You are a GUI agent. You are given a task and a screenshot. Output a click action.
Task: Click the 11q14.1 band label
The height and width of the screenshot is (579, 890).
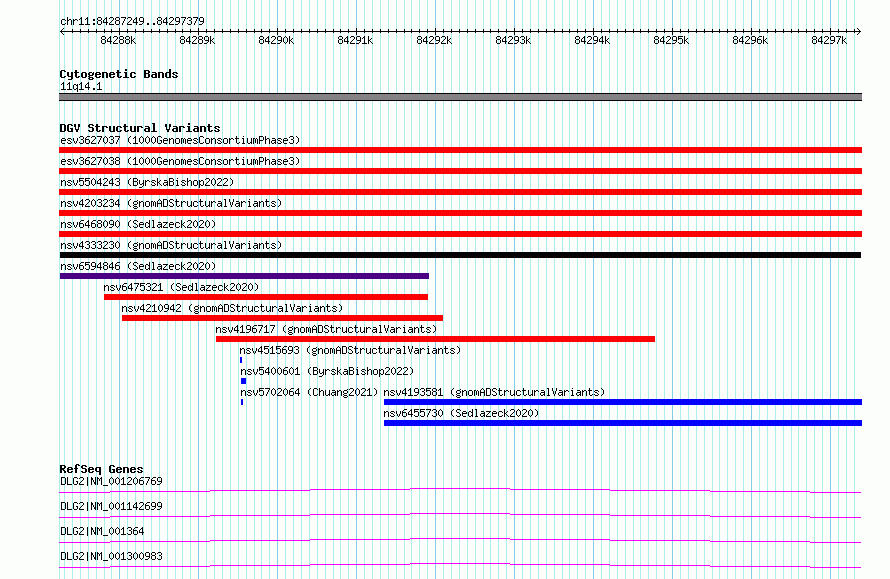[x=81, y=86]
